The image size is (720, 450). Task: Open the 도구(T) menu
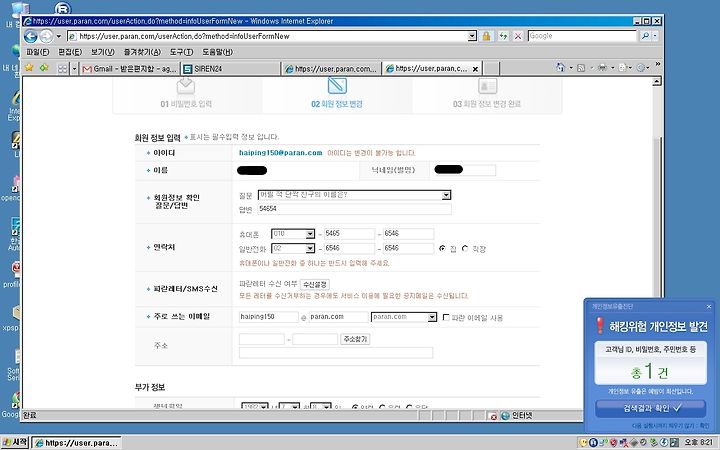pyautogui.click(x=181, y=52)
